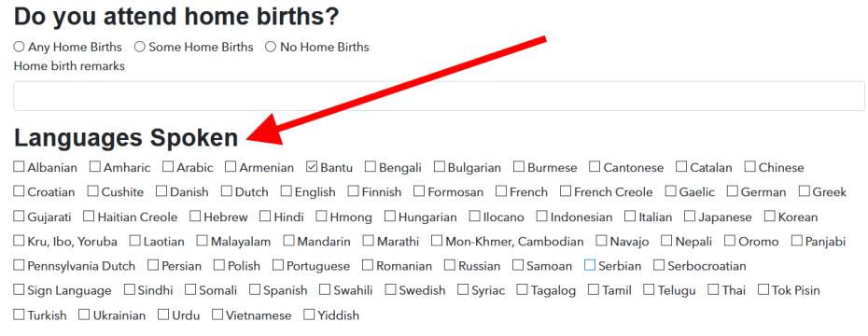Enable the English language checkbox
This screenshot has height=336, width=868.
tap(286, 191)
